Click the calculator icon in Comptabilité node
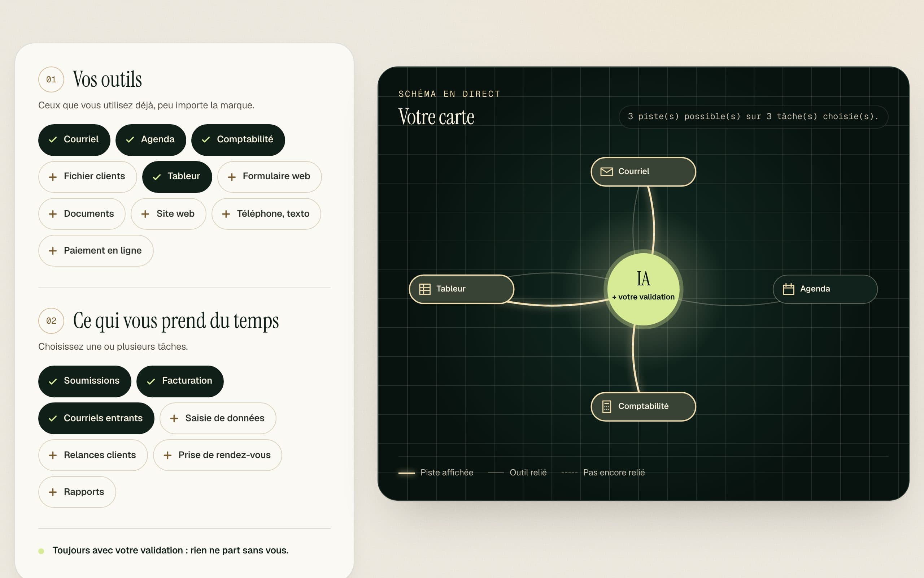 (606, 406)
